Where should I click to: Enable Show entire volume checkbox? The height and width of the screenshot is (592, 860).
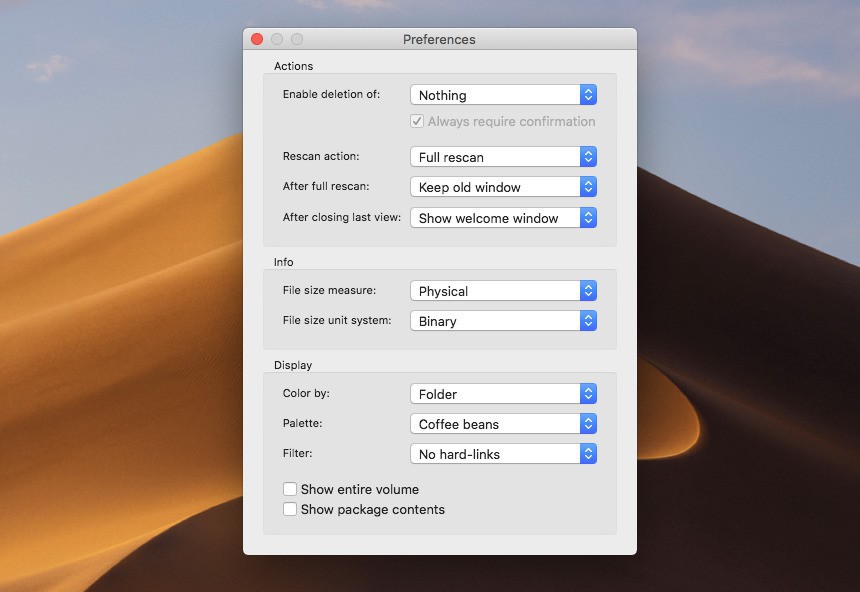click(x=290, y=489)
